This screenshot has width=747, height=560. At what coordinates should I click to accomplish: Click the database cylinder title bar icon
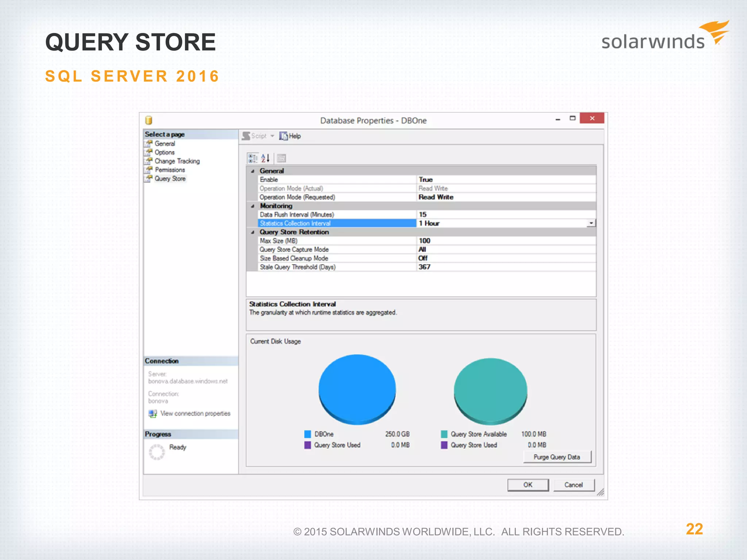[148, 120]
